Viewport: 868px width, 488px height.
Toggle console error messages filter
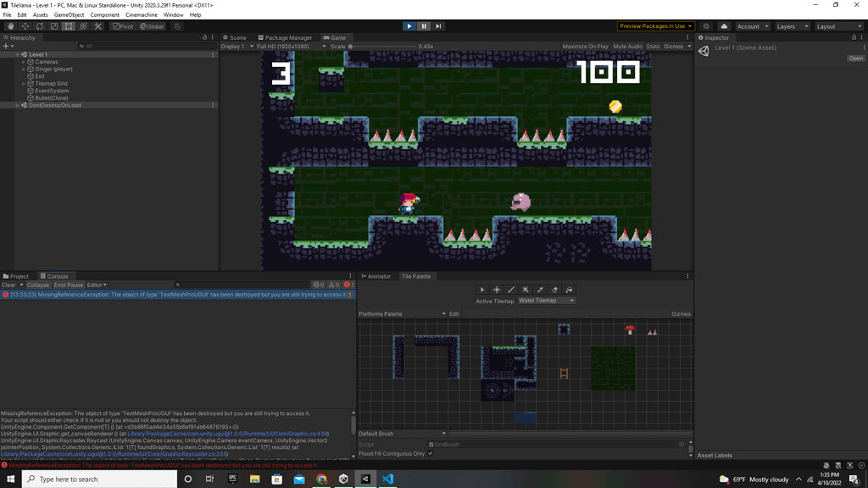pyautogui.click(x=348, y=285)
